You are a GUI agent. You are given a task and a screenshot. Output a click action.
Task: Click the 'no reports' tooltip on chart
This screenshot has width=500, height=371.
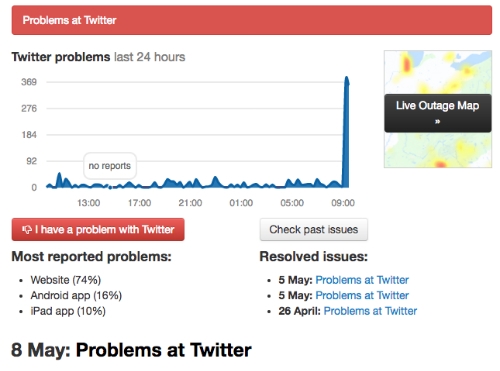coord(110,166)
